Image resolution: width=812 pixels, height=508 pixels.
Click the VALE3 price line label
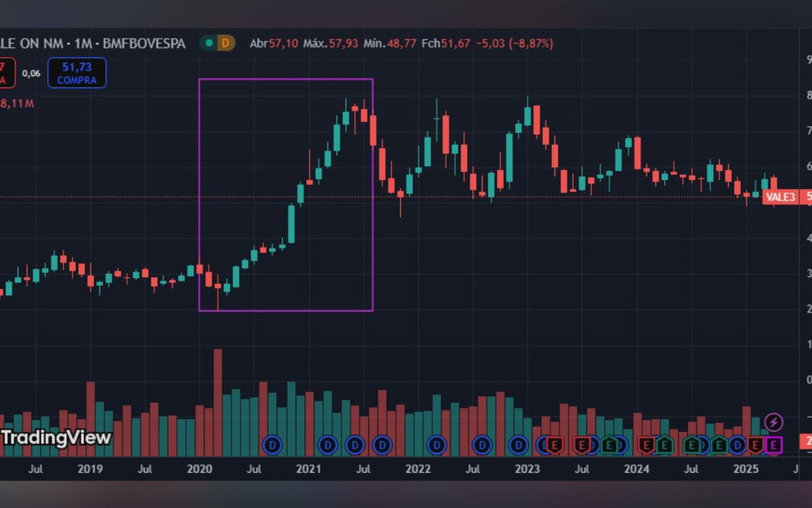tap(779, 197)
